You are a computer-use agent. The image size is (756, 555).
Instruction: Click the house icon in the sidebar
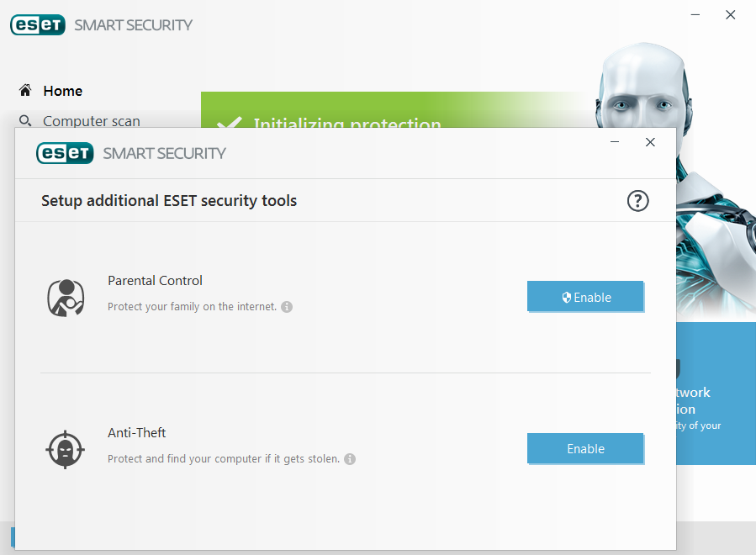tap(25, 91)
